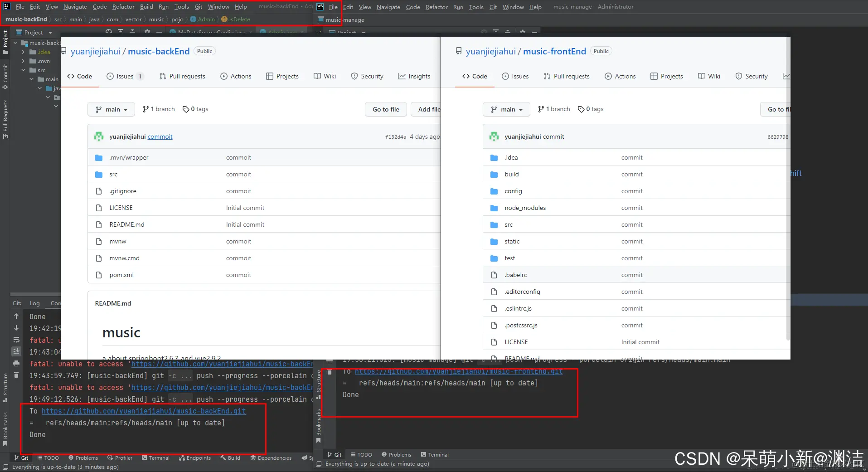Collapse the music-backEnd root node in the project tree
868x472 pixels.
[15, 43]
